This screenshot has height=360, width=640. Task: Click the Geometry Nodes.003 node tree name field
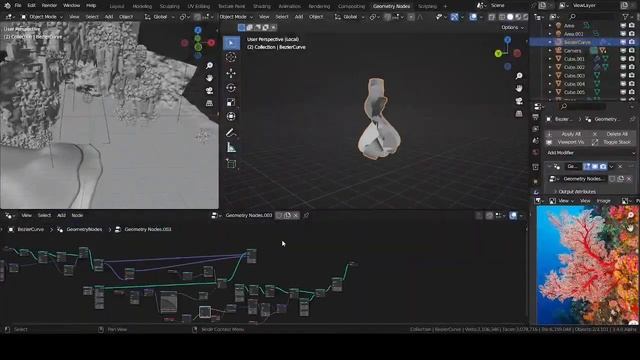249,215
